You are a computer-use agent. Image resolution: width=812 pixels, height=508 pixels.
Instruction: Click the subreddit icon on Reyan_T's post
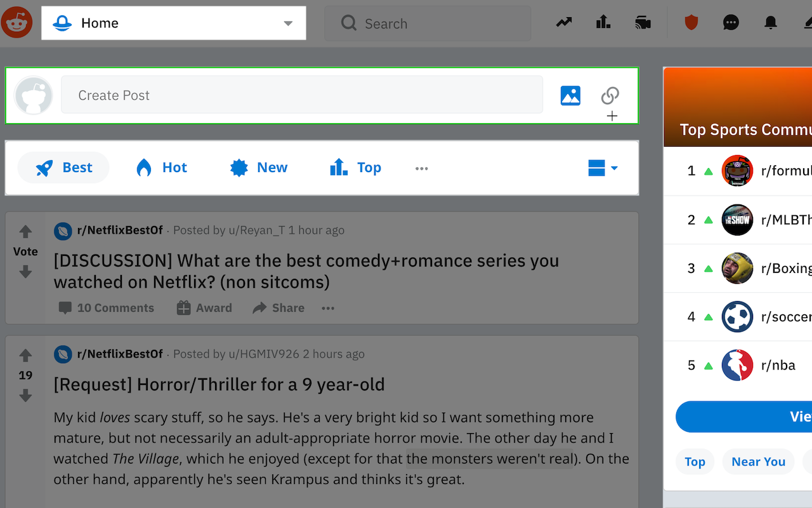coord(63,231)
